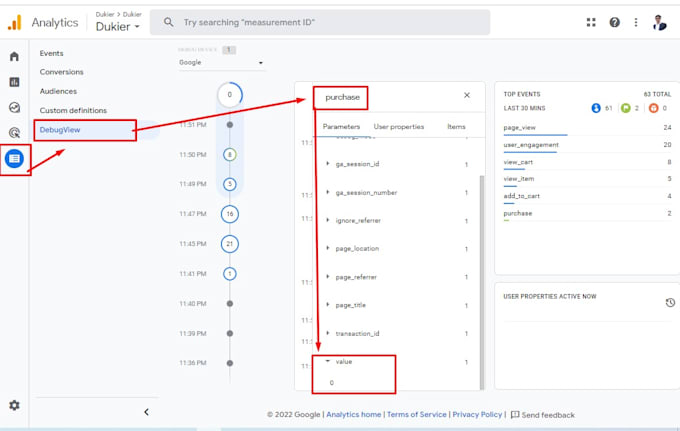Open the Advertising target icon
Image resolution: width=680 pixels, height=431 pixels.
coord(14,133)
